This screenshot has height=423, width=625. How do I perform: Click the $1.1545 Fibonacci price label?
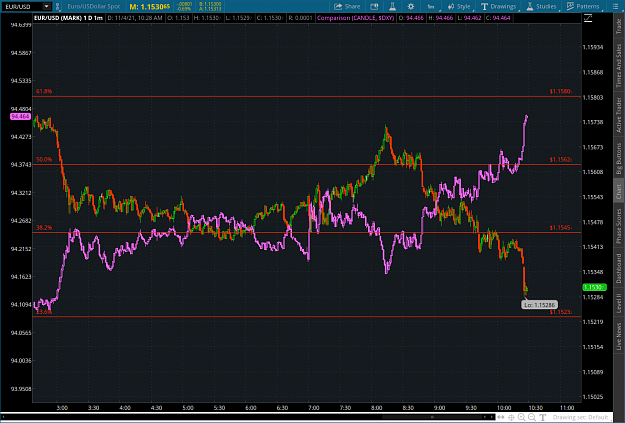(560, 228)
